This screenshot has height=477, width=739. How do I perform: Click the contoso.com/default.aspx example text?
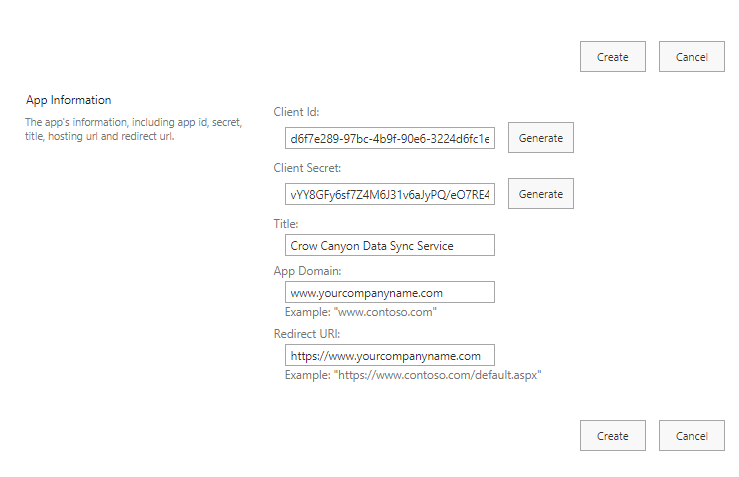(x=412, y=375)
